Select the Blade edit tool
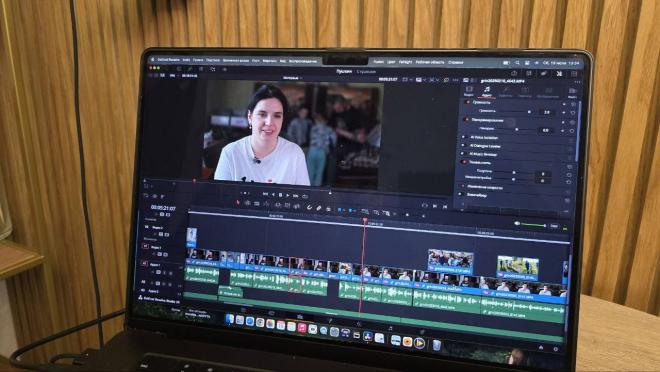660x372 pixels. (x=266, y=204)
